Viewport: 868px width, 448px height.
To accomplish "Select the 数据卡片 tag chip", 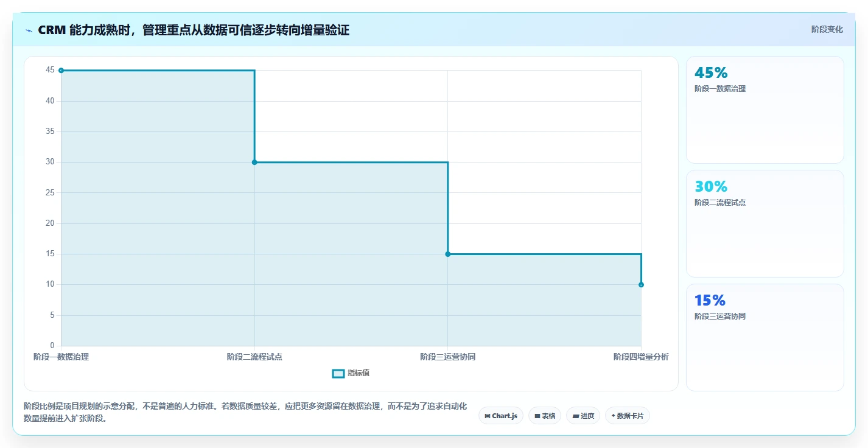I will pos(628,416).
